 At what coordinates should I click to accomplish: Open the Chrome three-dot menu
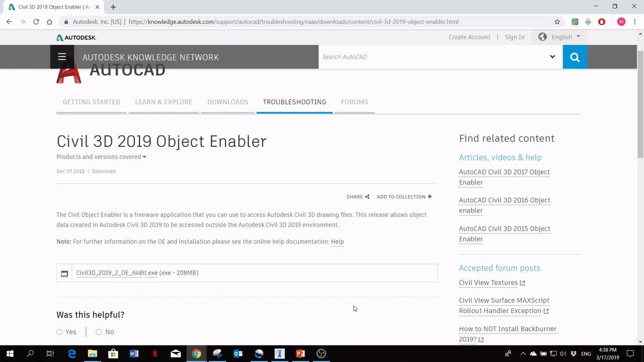(x=635, y=22)
